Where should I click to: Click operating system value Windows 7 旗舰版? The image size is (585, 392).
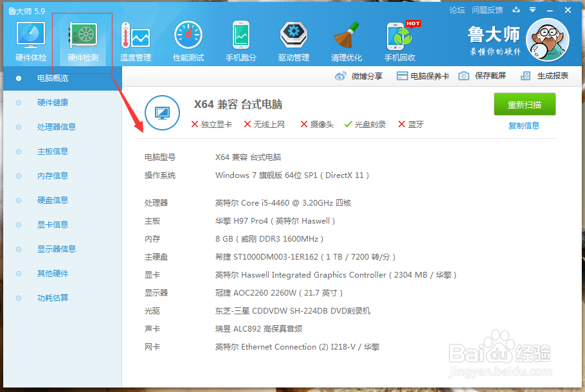pos(292,175)
